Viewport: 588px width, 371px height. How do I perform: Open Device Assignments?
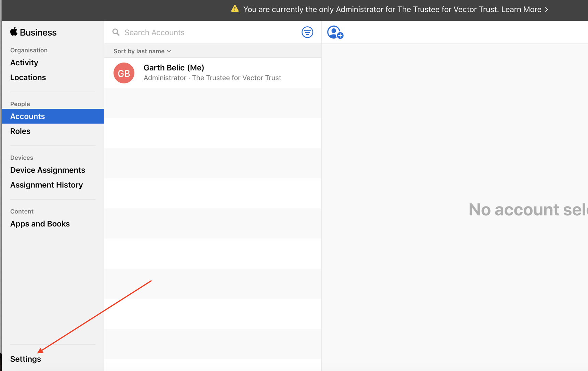pyautogui.click(x=48, y=170)
